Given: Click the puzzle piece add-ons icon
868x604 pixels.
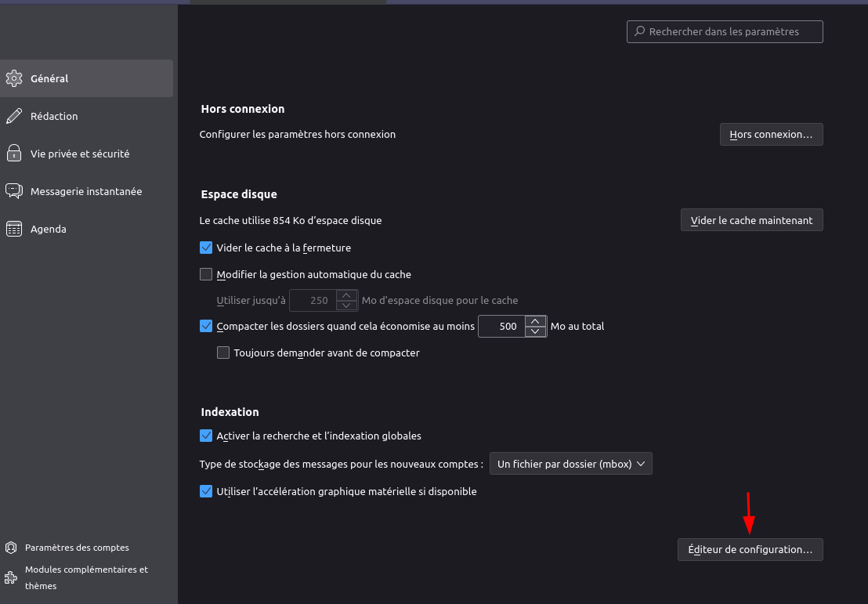Looking at the screenshot, I should (11, 577).
